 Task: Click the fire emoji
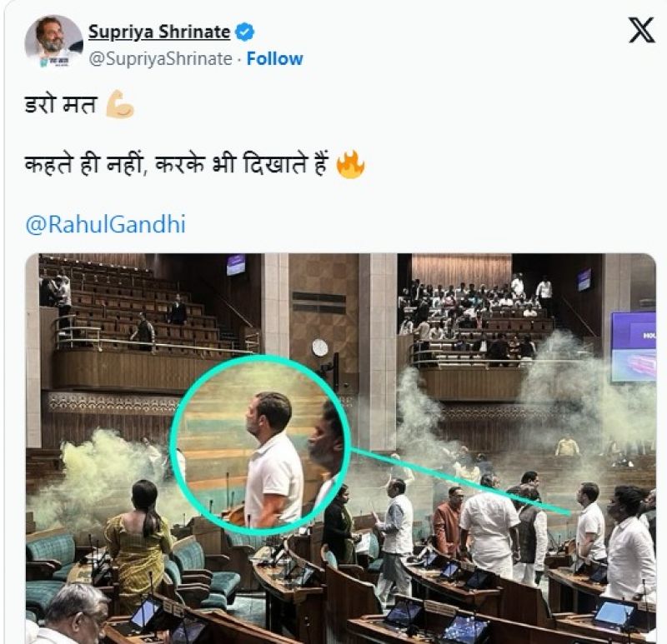(x=350, y=165)
